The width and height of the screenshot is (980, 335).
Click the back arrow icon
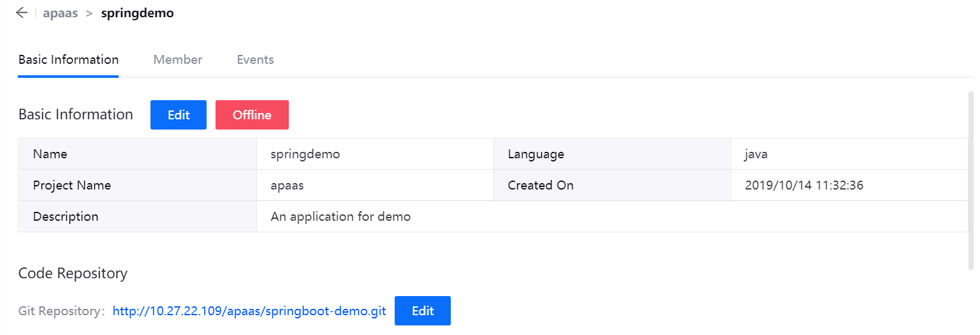tap(22, 13)
